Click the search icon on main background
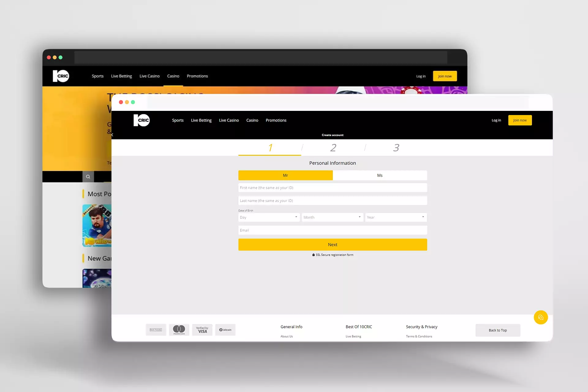588x392 pixels. click(x=88, y=176)
